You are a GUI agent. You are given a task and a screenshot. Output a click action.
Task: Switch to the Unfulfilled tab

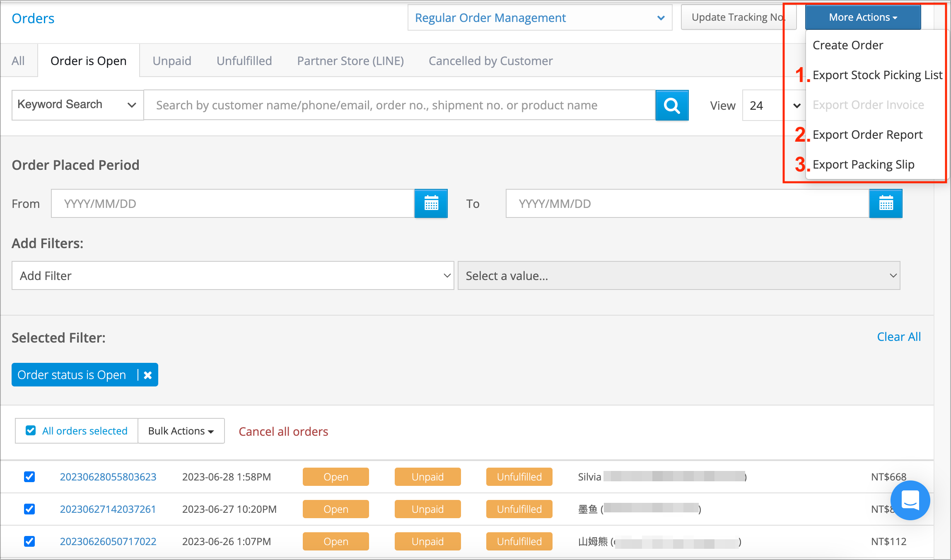pyautogui.click(x=244, y=60)
